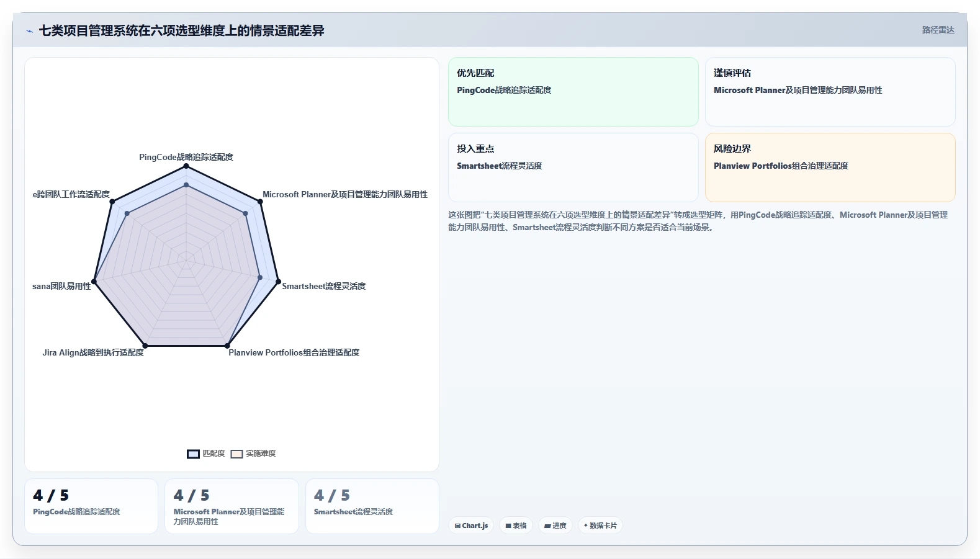Open the 谨慎评估 card
This screenshot has width=980, height=559.
coord(830,92)
